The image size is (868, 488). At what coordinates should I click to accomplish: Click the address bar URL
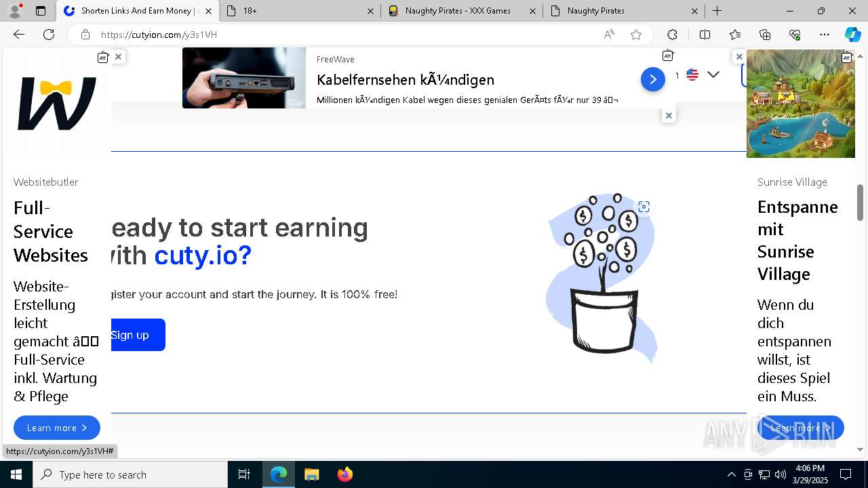click(159, 35)
